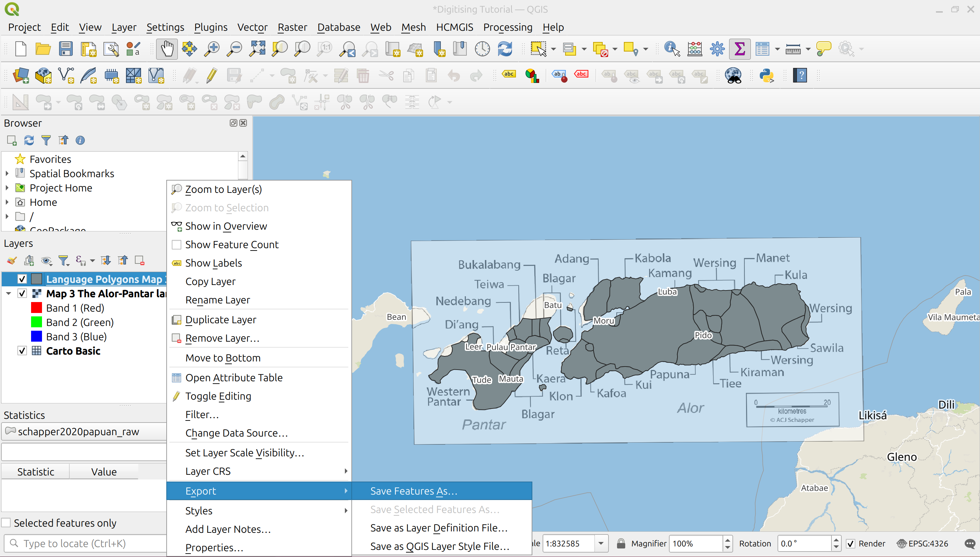Image resolution: width=980 pixels, height=557 pixels.
Task: Expand Spatial Bookmarks in the Browser panel
Action: coord(7,173)
